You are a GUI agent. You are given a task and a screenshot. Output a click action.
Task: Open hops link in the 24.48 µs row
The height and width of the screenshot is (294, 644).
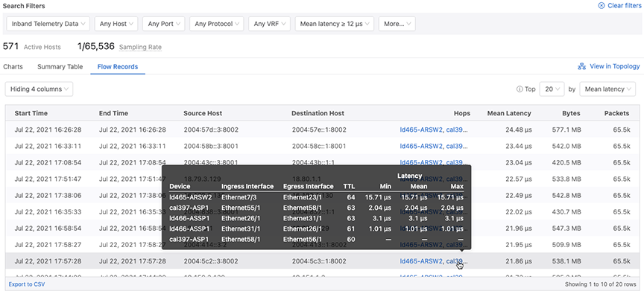coord(434,130)
